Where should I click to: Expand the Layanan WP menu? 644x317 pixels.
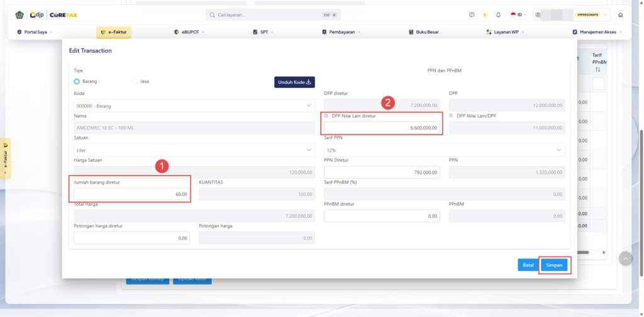point(505,31)
